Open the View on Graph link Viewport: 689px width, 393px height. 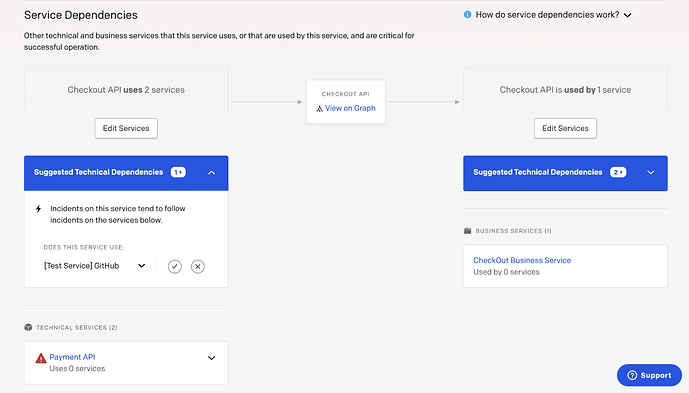click(x=350, y=108)
